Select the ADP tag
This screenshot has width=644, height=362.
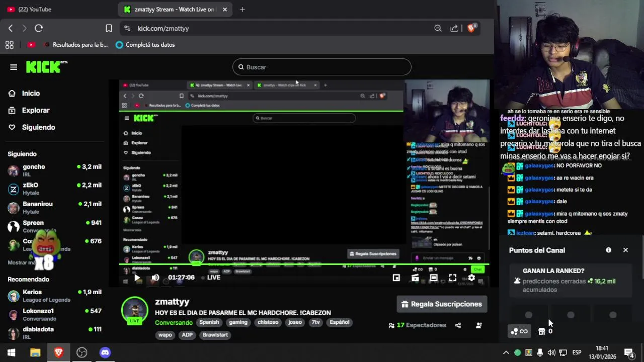click(x=187, y=335)
